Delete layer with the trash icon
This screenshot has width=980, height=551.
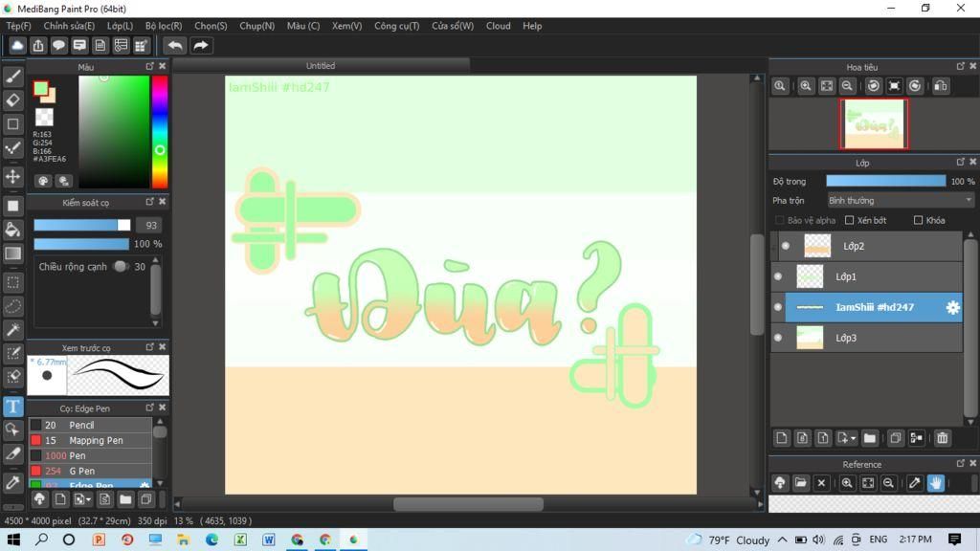[x=943, y=438]
